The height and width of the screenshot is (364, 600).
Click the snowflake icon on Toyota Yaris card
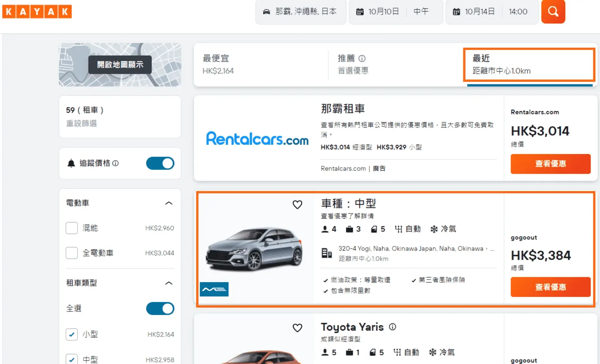click(433, 352)
